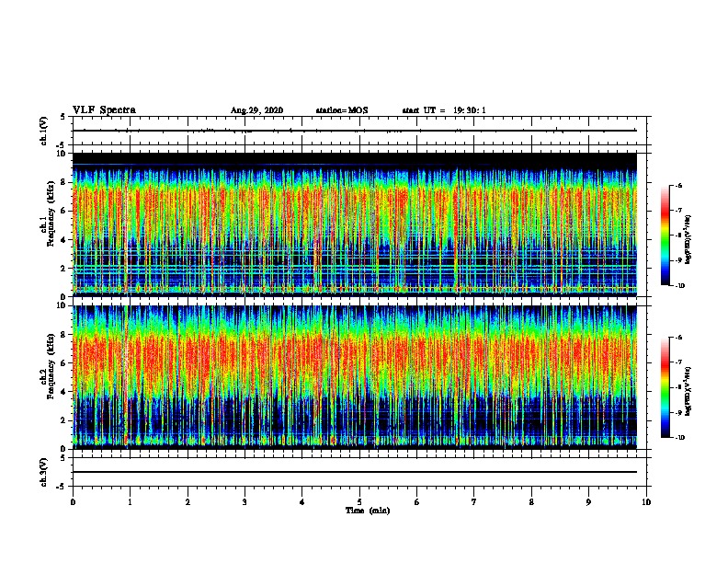Click the date label "Aug.29, 2020"
The width and height of the screenshot is (728, 563).
point(256,110)
